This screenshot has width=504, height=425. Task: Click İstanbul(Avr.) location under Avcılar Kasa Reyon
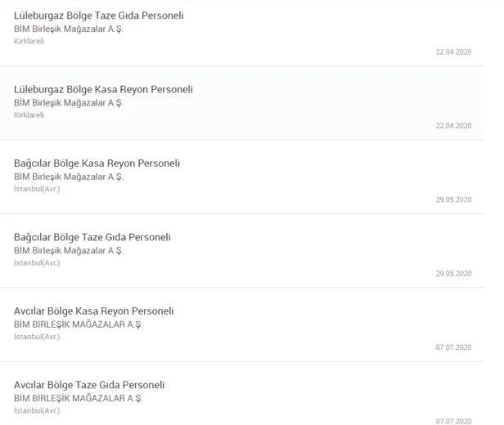[37, 337]
